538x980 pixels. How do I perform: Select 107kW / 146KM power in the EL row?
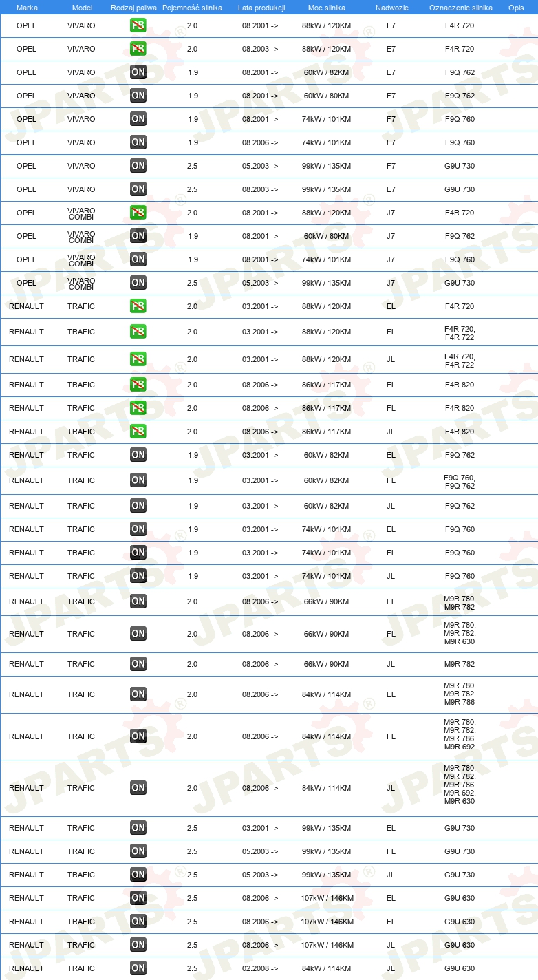[x=327, y=898]
